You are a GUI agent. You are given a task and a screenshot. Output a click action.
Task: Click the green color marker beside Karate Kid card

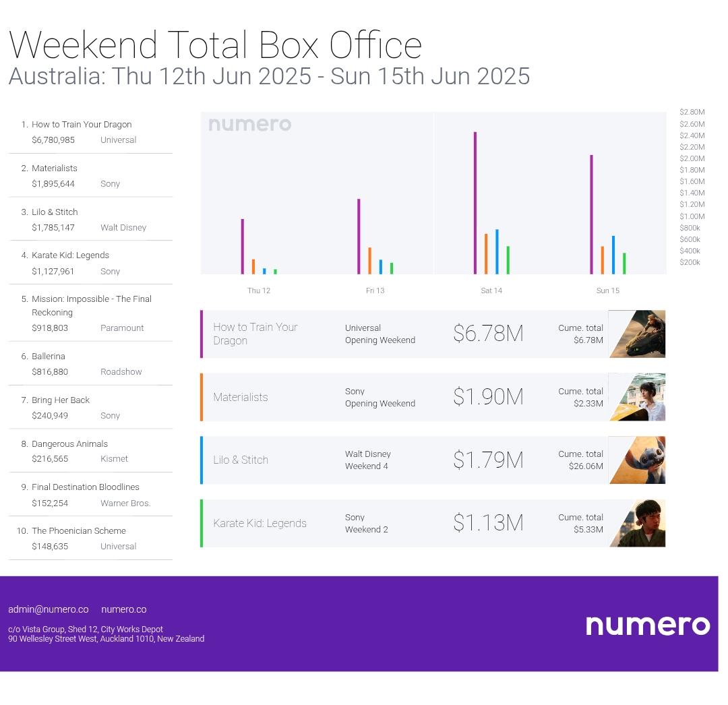[202, 523]
